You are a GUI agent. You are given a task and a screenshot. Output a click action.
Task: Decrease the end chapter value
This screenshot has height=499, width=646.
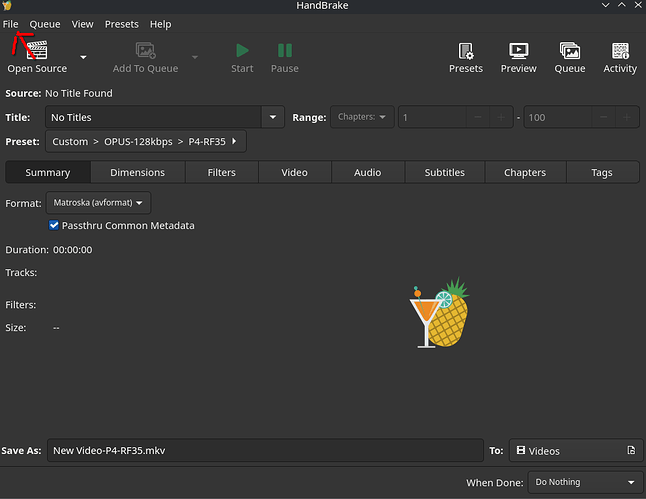[x=604, y=117]
